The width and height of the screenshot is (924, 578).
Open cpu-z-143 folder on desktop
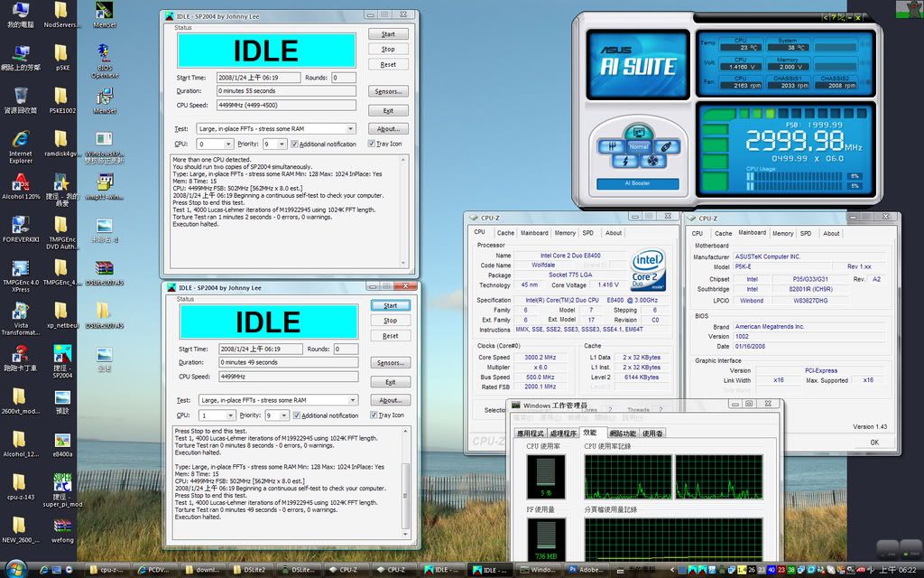click(19, 487)
